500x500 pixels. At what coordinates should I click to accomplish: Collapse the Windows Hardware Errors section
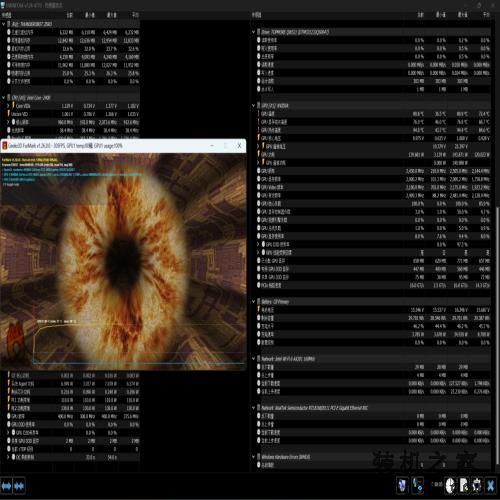point(254,457)
